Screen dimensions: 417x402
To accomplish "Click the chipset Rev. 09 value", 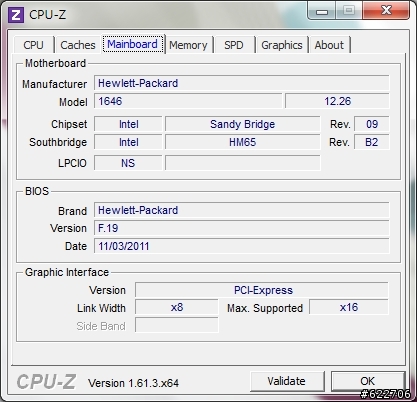I will pos(372,124).
